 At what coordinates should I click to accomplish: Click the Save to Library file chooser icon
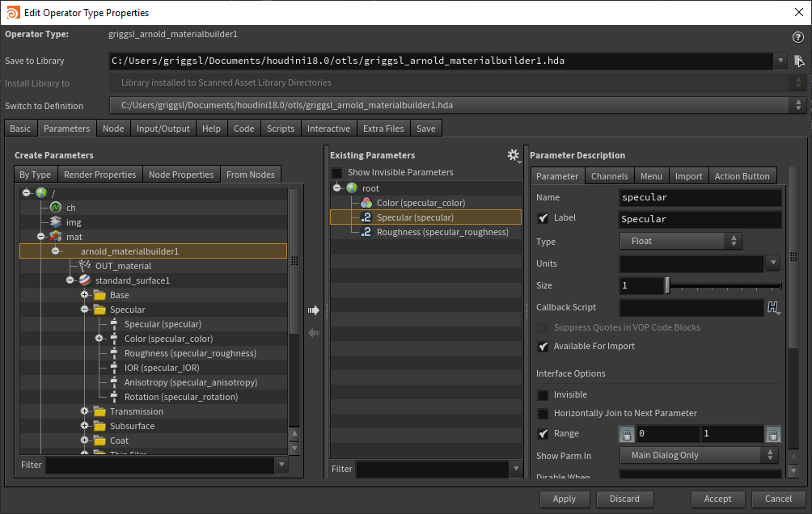point(799,61)
